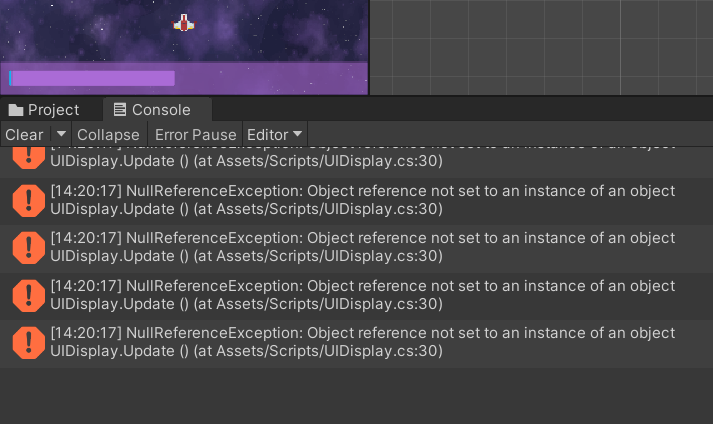This screenshot has width=713, height=424.
Task: Enable the Error Pause toggle
Action: (x=195, y=134)
